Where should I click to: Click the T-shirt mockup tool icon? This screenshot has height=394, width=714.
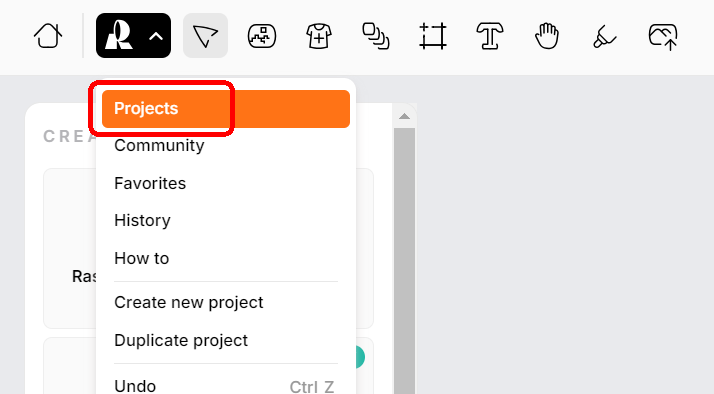point(319,36)
